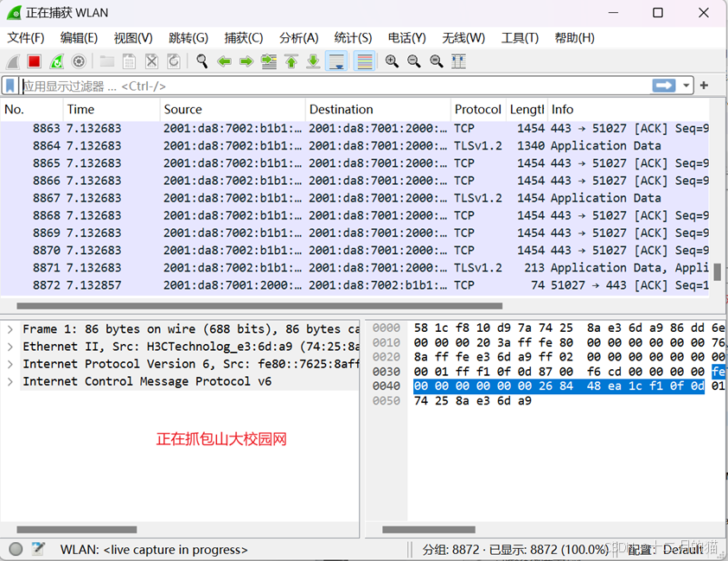Sort by the Time column header
728x561 pixels.
coord(112,110)
